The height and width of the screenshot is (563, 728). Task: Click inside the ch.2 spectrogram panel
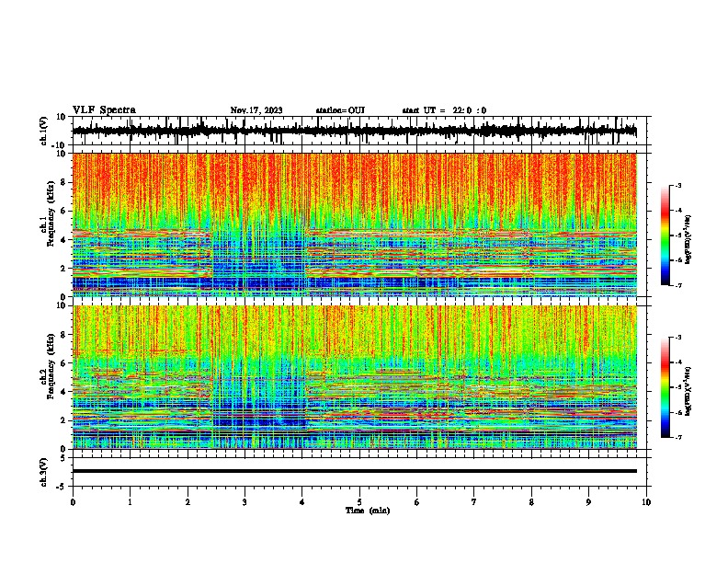click(354, 377)
